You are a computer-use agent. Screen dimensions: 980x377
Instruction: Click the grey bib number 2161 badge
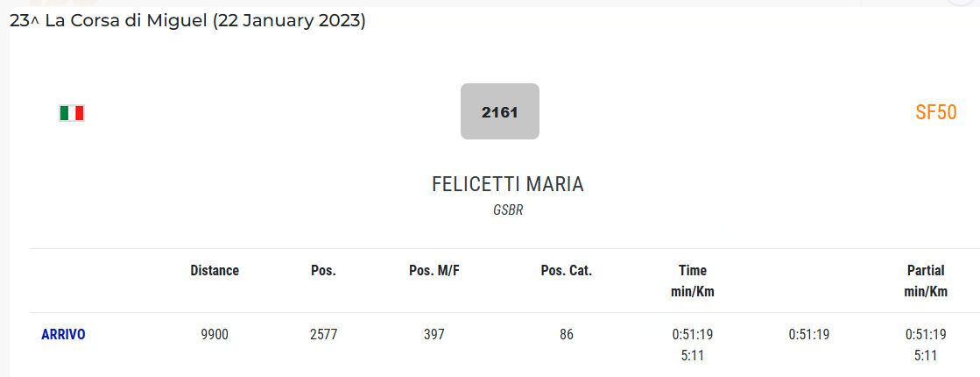[500, 111]
